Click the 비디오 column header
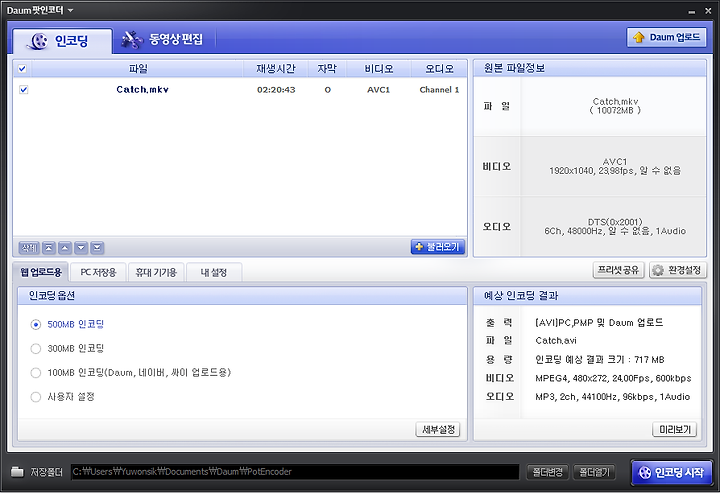This screenshot has width=720, height=494. 378,69
